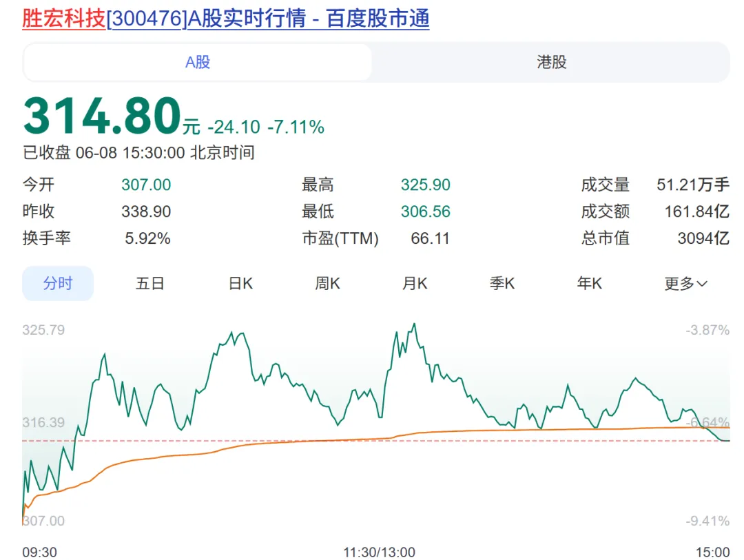
Task: Click the 换手率 value 5.92%
Action: [147, 238]
